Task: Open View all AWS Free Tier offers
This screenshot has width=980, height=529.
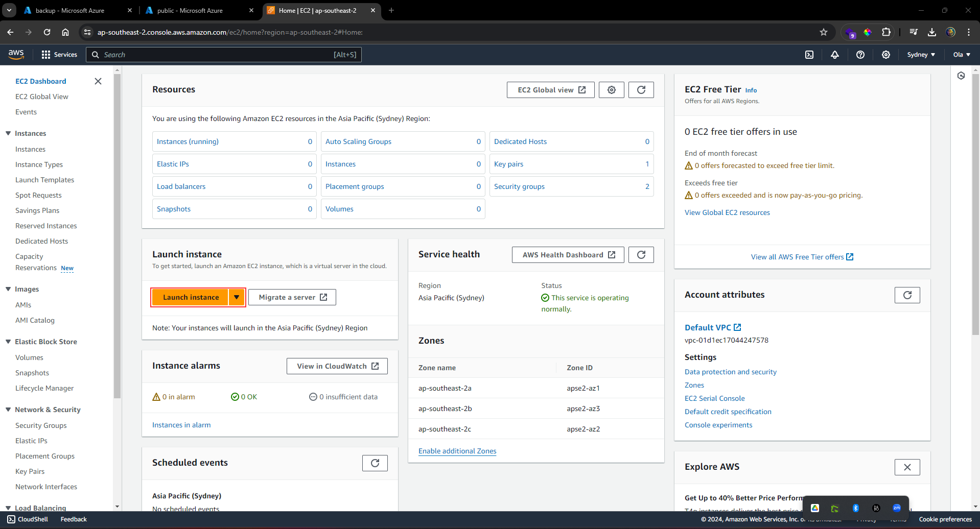Action: tap(798, 257)
